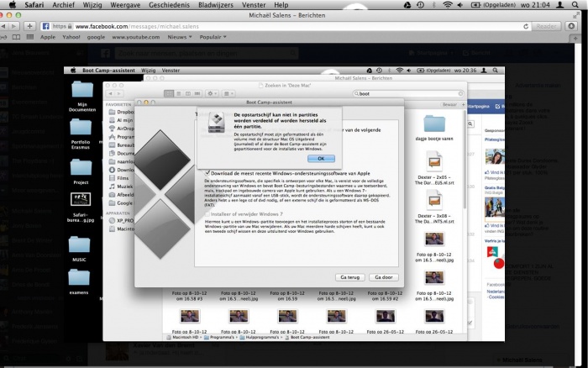Open the Yahoo! bookmark
The height and width of the screenshot is (368, 588).
pos(71,37)
